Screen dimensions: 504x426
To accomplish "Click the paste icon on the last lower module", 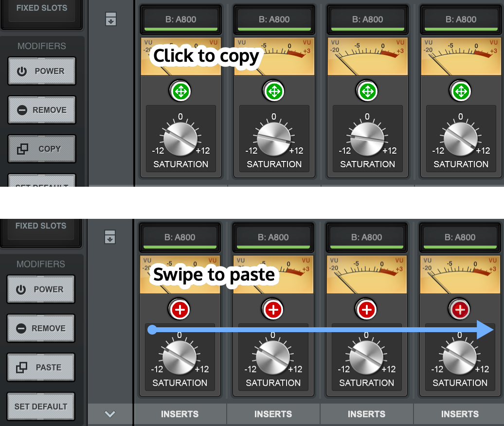I will tap(460, 309).
